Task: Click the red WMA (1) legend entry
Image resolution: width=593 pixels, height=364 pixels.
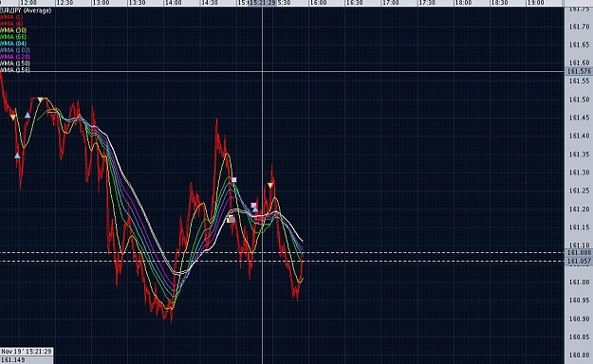Action: [x=11, y=17]
